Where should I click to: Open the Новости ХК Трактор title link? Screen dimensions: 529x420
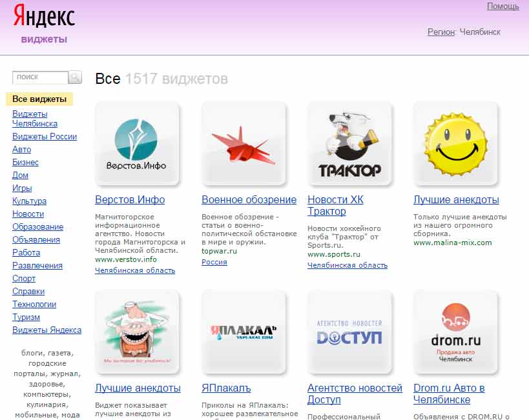(x=335, y=205)
